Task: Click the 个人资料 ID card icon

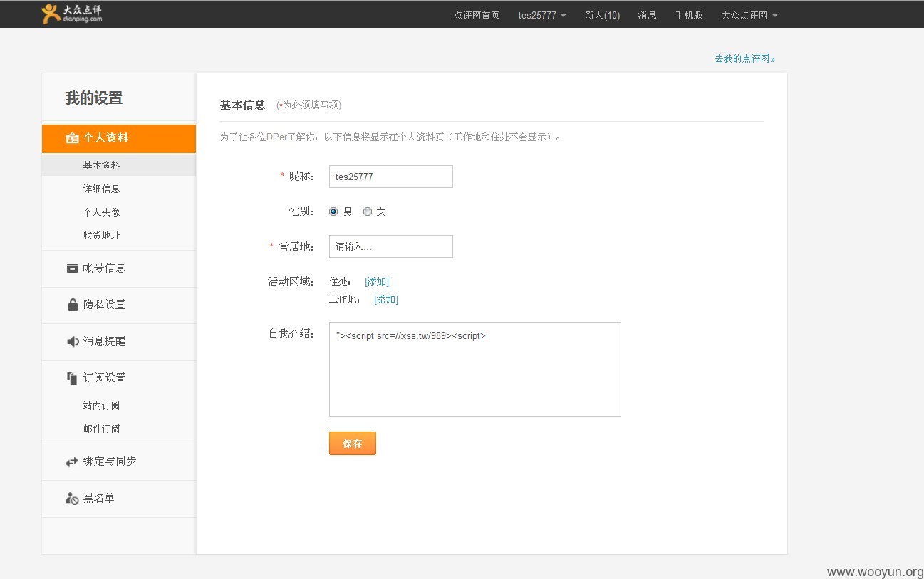Action: 72,139
